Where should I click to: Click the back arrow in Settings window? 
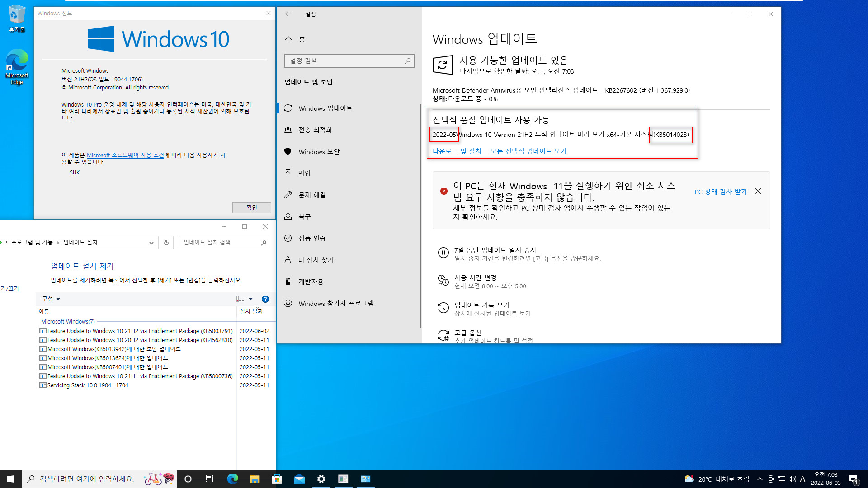(x=288, y=14)
